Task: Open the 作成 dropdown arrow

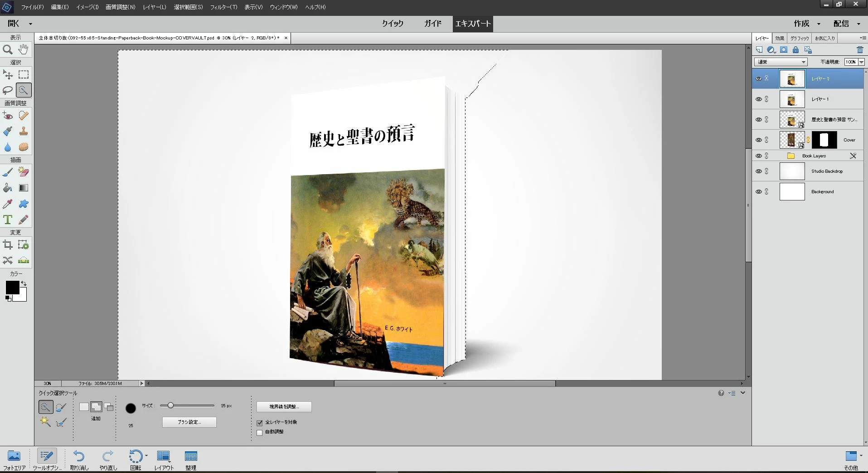Action: point(819,24)
